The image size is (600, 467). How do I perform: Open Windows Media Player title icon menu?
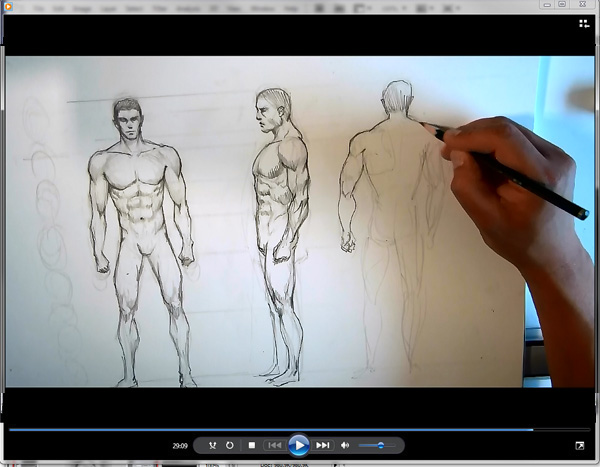point(8,6)
